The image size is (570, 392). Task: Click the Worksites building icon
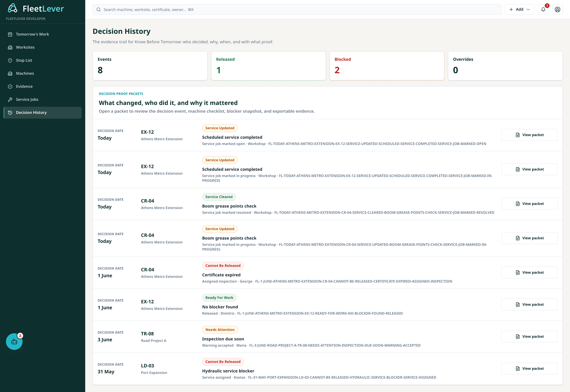click(10, 47)
